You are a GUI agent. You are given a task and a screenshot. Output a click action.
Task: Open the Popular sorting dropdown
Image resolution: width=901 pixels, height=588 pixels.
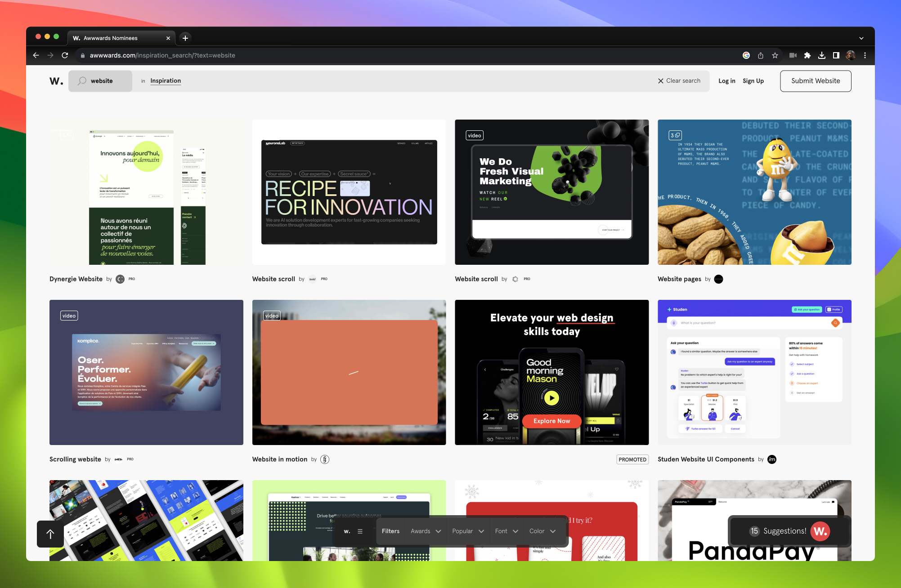467,531
